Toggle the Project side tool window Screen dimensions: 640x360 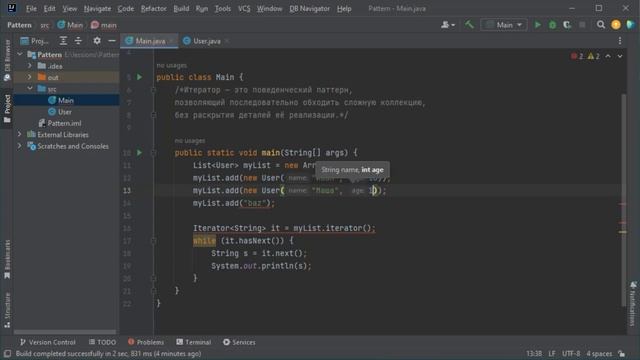click(7, 108)
